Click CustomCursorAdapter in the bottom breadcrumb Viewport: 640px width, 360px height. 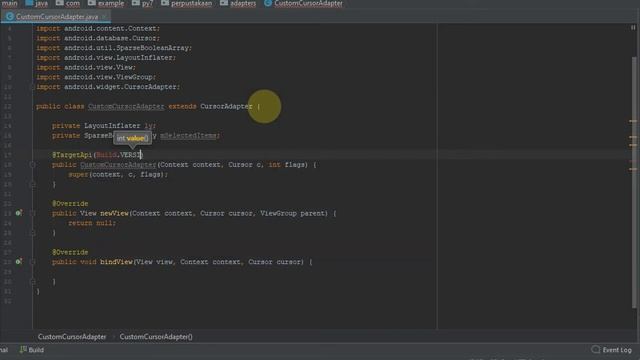[x=72, y=337]
